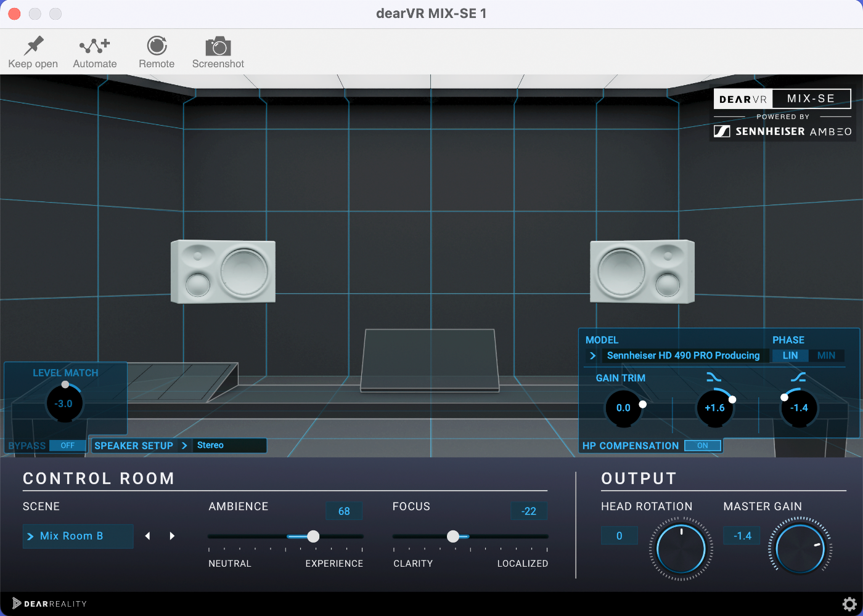This screenshot has height=616, width=863.
Task: Click the -1.4 high-shelf knob
Action: 799,408
